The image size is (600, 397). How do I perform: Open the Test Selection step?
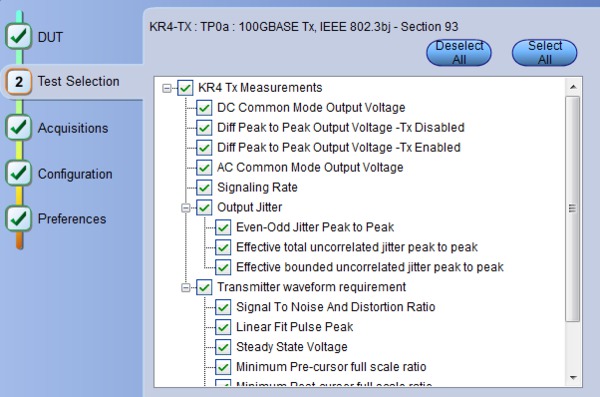pyautogui.click(x=78, y=81)
